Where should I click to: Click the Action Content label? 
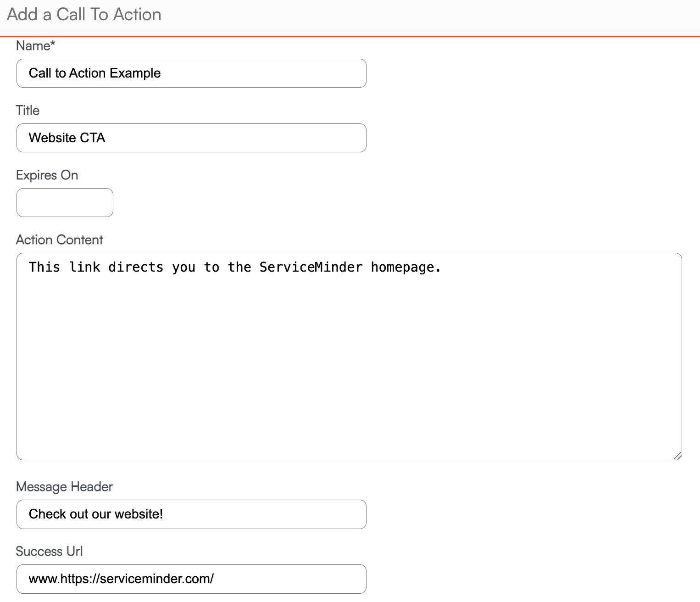(59, 240)
